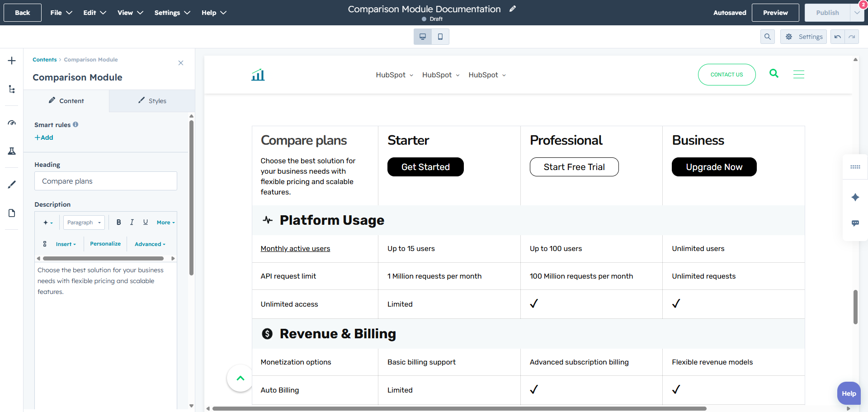Open the Advanced dropdown
Viewport: 868px width, 412px height.
(150, 244)
